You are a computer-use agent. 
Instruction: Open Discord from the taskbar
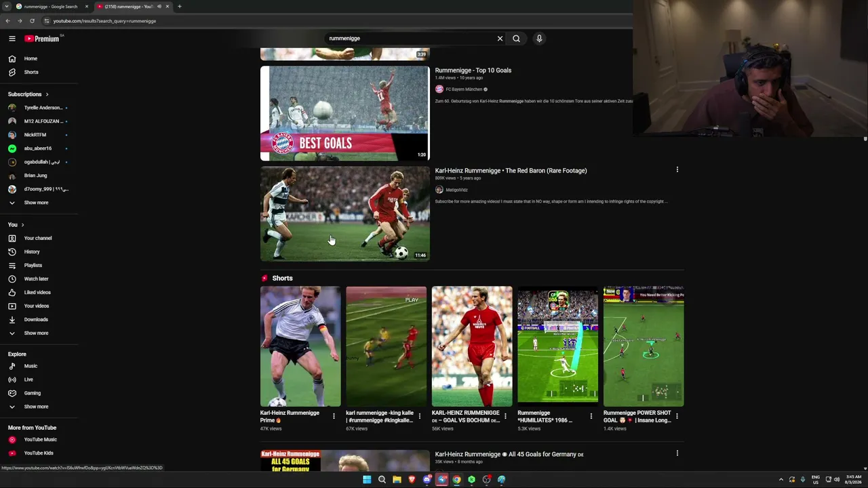coord(427,480)
